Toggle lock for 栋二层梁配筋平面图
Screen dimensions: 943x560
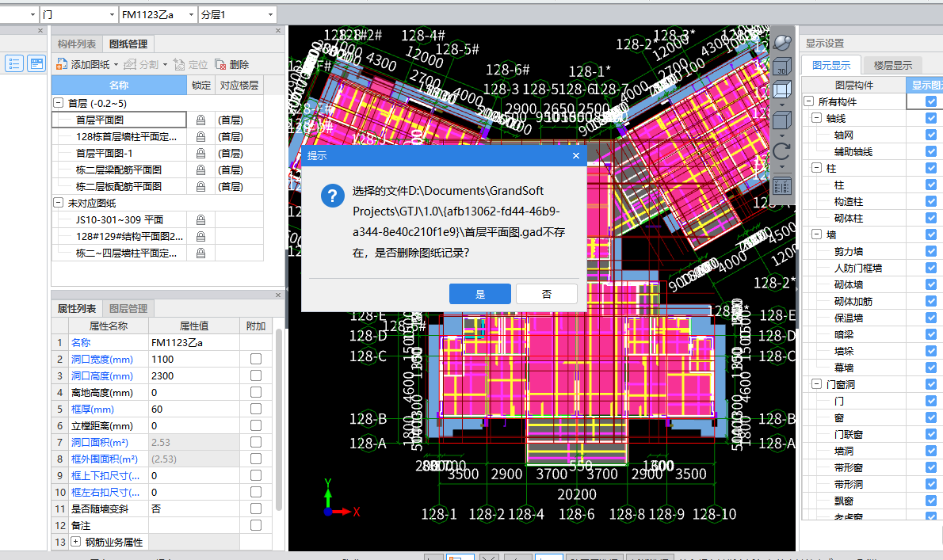click(200, 170)
